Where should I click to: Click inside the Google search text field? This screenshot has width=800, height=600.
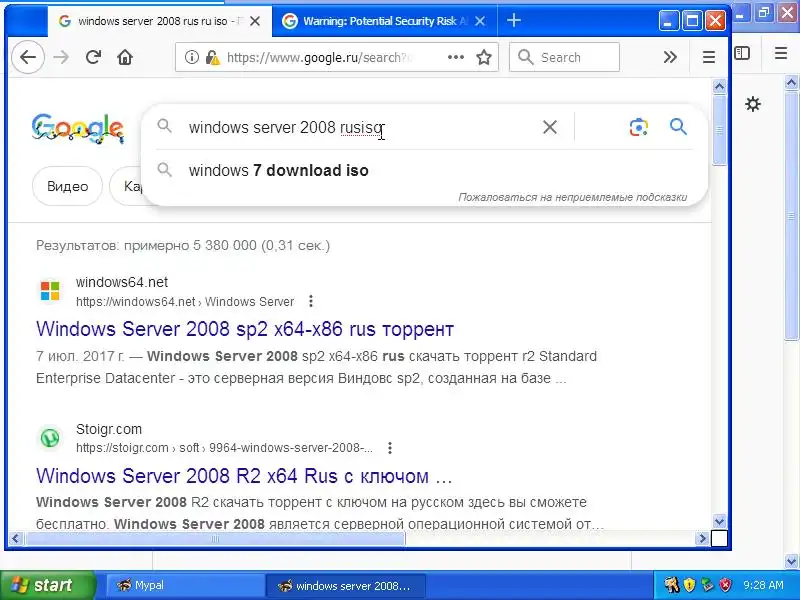(x=357, y=128)
